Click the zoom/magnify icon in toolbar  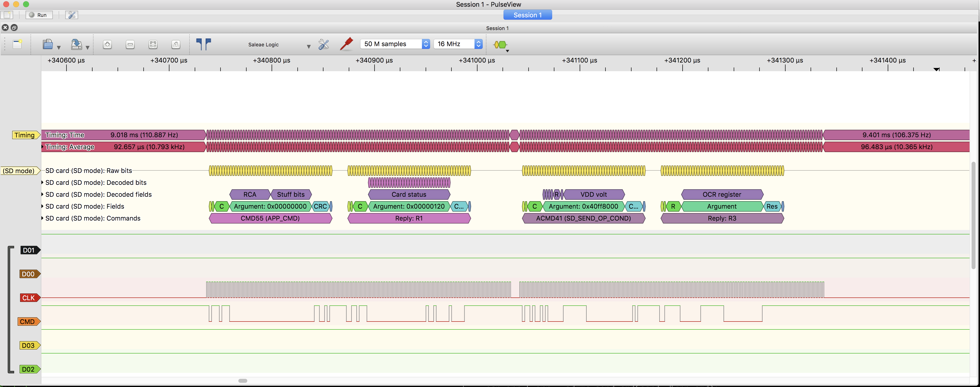click(107, 44)
